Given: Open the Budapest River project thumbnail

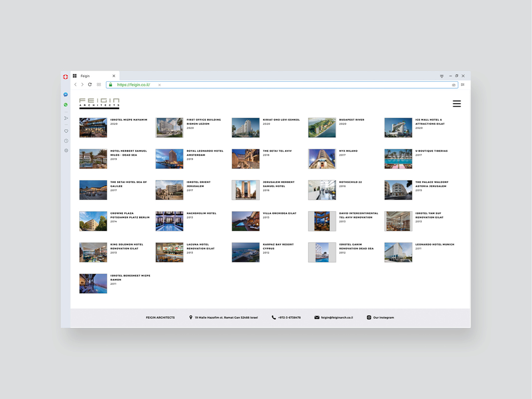Looking at the screenshot, I should [x=322, y=128].
